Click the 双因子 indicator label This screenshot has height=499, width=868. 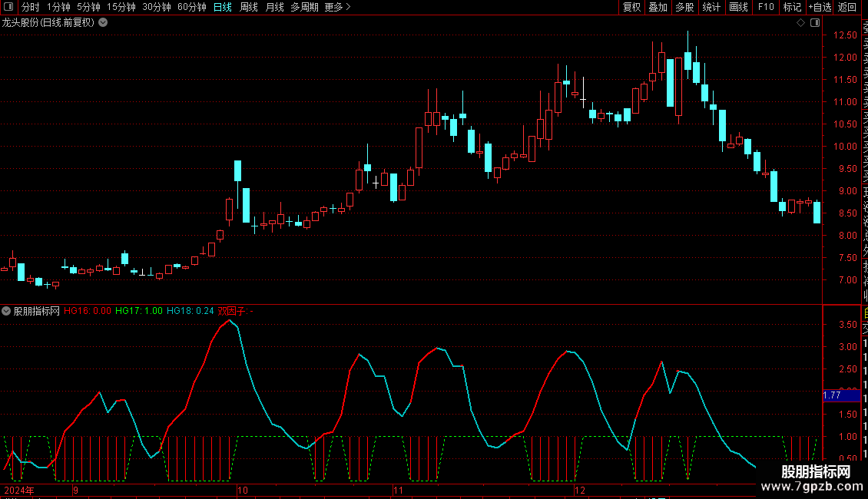pos(231,311)
